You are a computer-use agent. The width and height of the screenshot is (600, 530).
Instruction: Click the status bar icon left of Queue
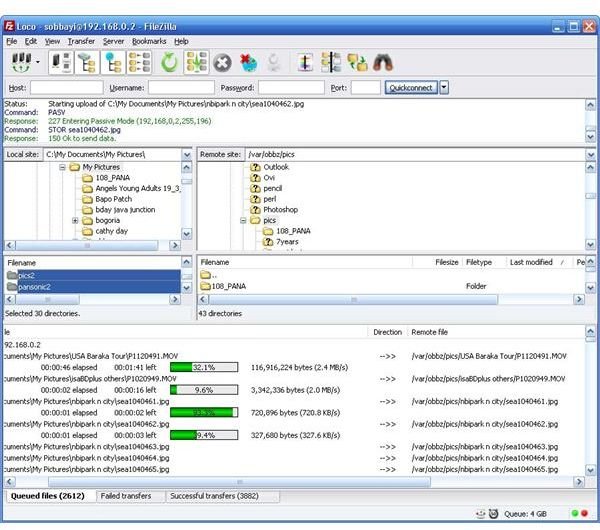click(x=493, y=514)
